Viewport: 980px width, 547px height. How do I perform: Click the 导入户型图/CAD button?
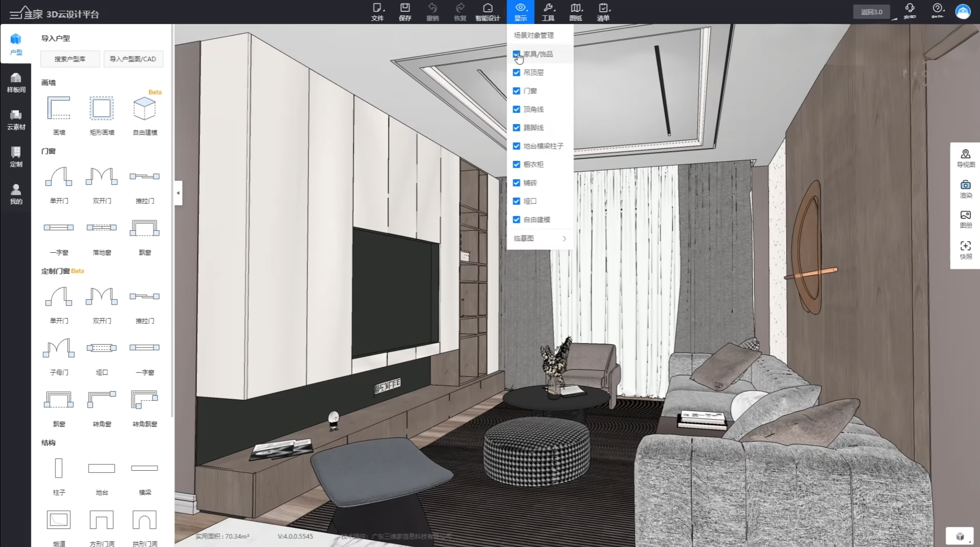point(133,59)
